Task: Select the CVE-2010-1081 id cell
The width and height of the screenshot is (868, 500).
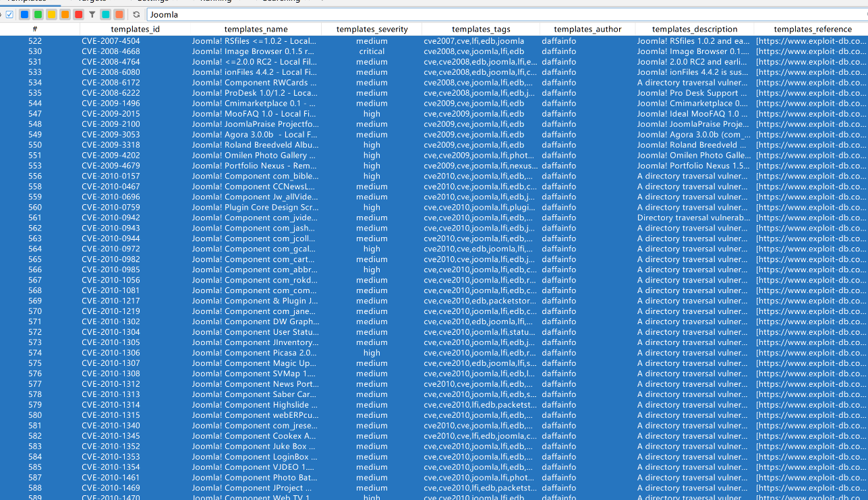Action: point(111,290)
